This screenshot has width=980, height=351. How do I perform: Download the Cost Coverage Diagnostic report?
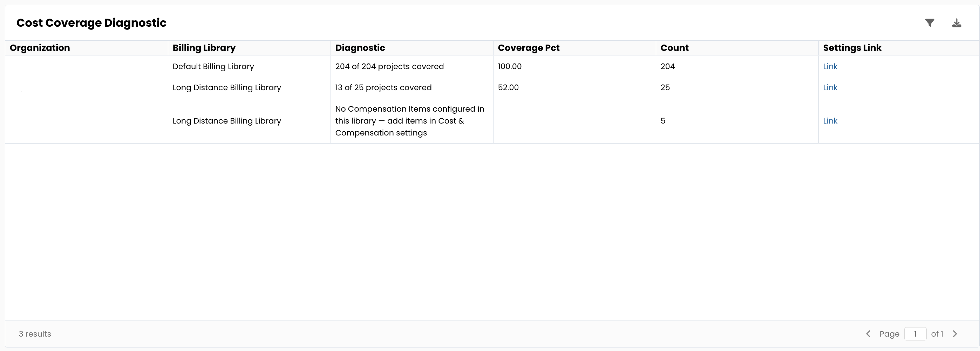pyautogui.click(x=957, y=23)
